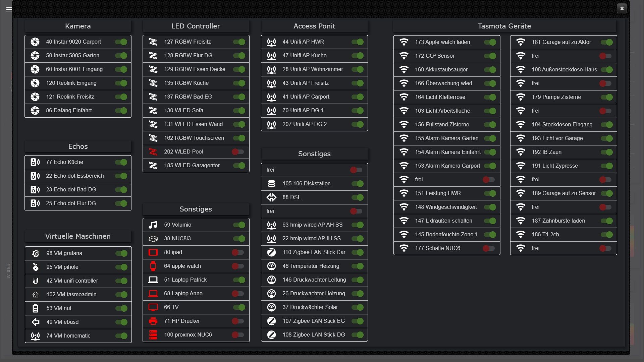Select the Kamera section header
Viewport: 644px width, 362px height.
tap(78, 26)
